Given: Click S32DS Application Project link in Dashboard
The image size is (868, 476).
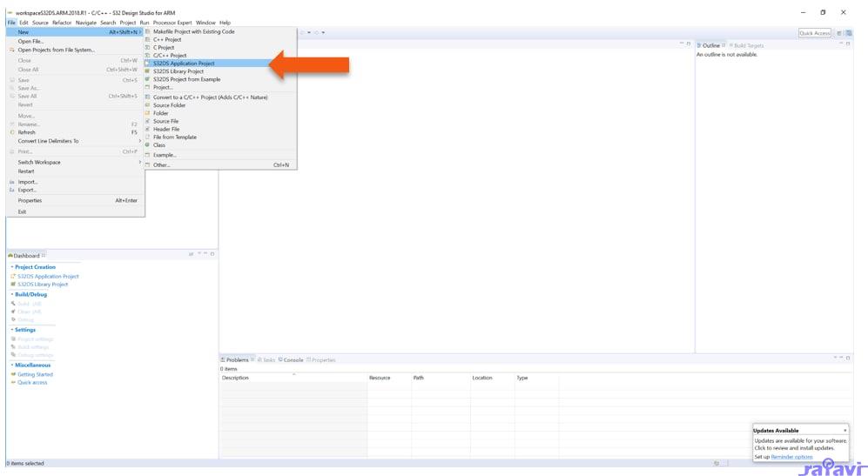Looking at the screenshot, I should click(48, 277).
